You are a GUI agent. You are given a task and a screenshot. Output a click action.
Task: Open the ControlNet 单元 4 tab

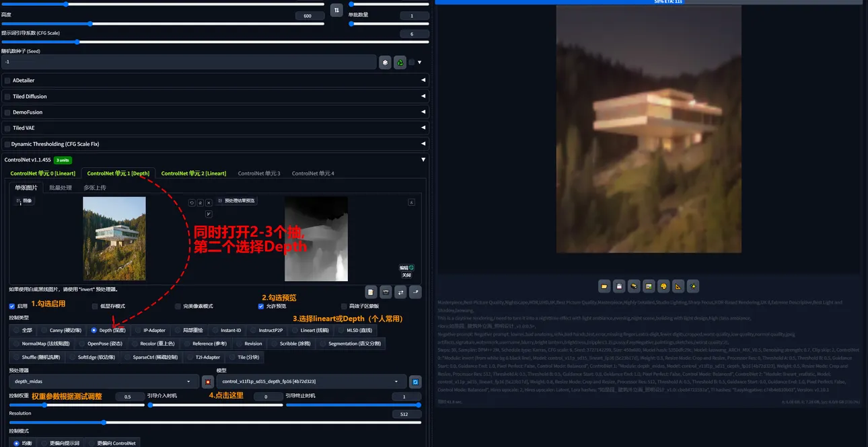313,173
